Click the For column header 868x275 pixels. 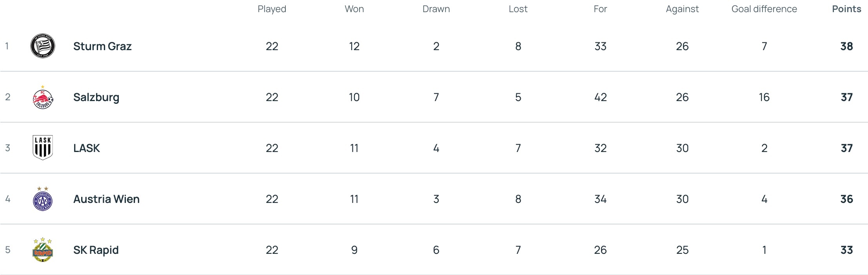600,9
